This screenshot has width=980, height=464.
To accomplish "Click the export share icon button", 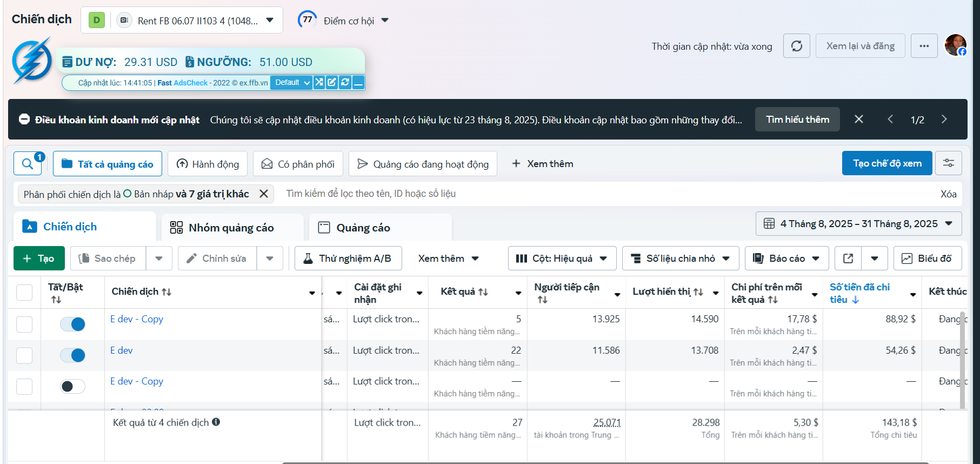I will point(848,258).
